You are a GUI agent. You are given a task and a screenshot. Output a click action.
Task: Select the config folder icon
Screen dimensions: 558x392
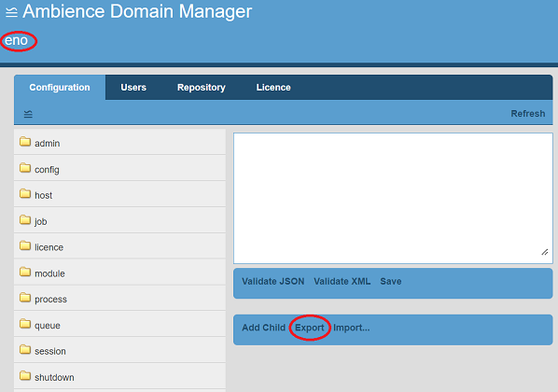[25, 168]
